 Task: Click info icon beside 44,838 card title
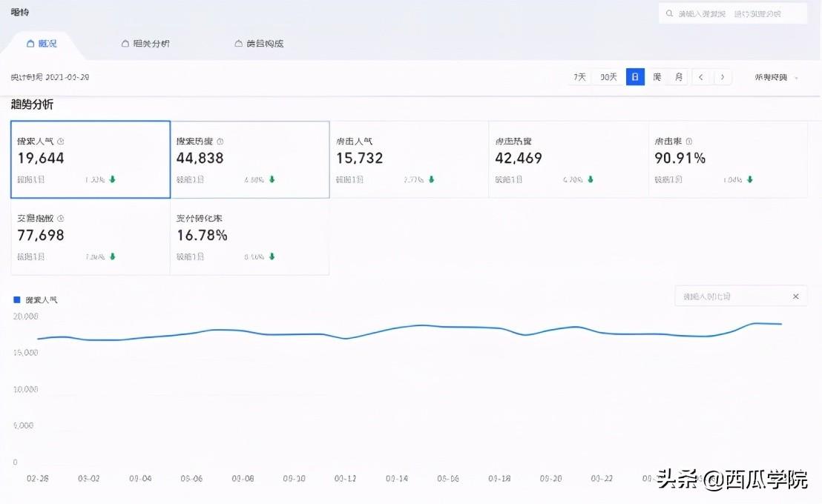[x=220, y=142]
